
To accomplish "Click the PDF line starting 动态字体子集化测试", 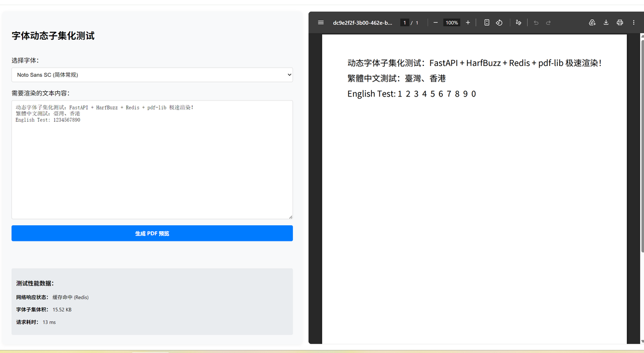I will (x=474, y=63).
